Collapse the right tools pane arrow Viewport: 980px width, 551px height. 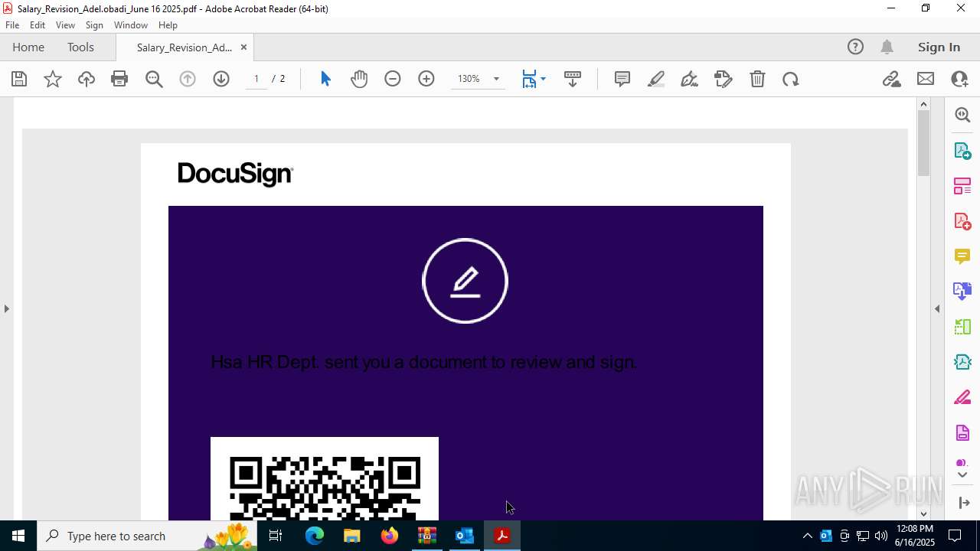pyautogui.click(x=937, y=309)
